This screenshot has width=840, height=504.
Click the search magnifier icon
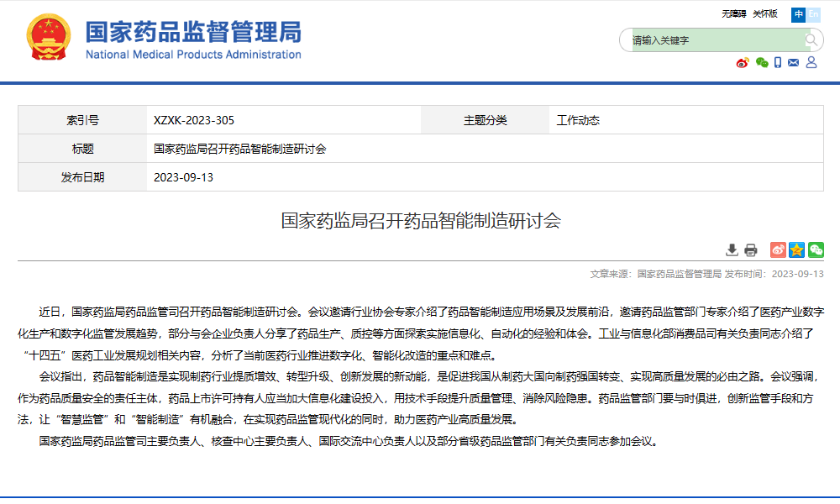pyautogui.click(x=811, y=40)
